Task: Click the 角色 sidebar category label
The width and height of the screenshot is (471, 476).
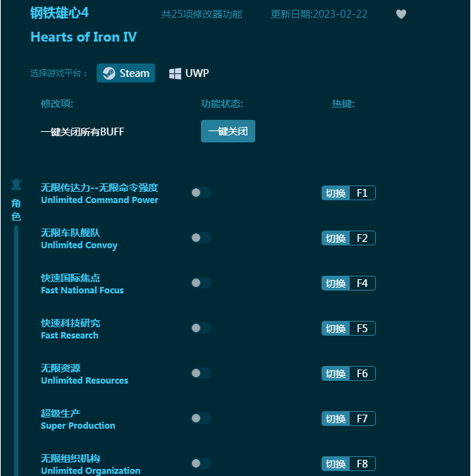Action: (x=16, y=209)
